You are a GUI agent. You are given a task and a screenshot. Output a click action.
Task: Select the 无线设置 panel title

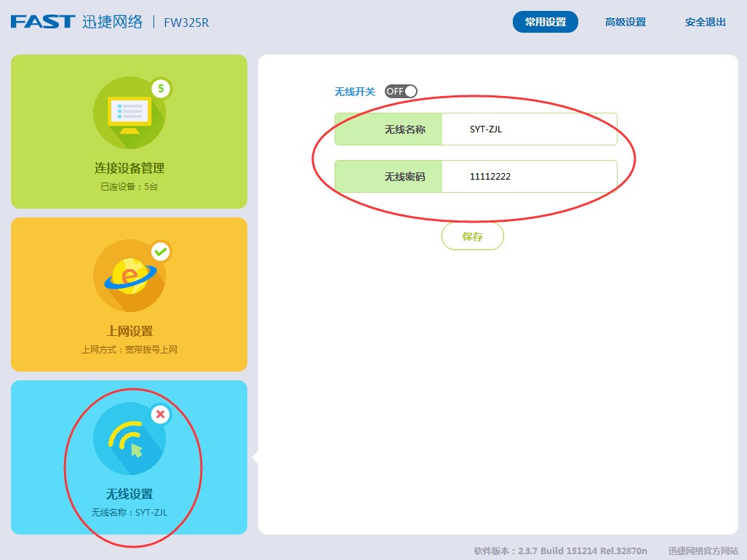point(129,494)
